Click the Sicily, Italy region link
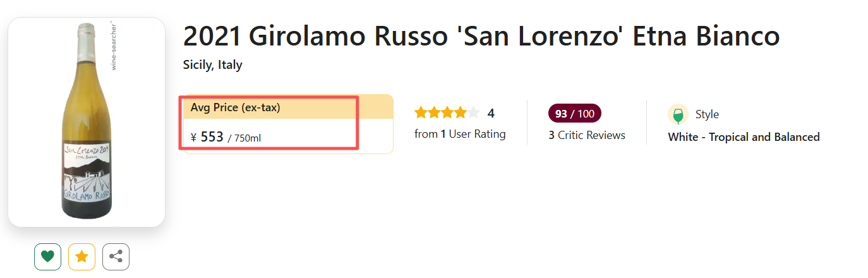 (212, 65)
